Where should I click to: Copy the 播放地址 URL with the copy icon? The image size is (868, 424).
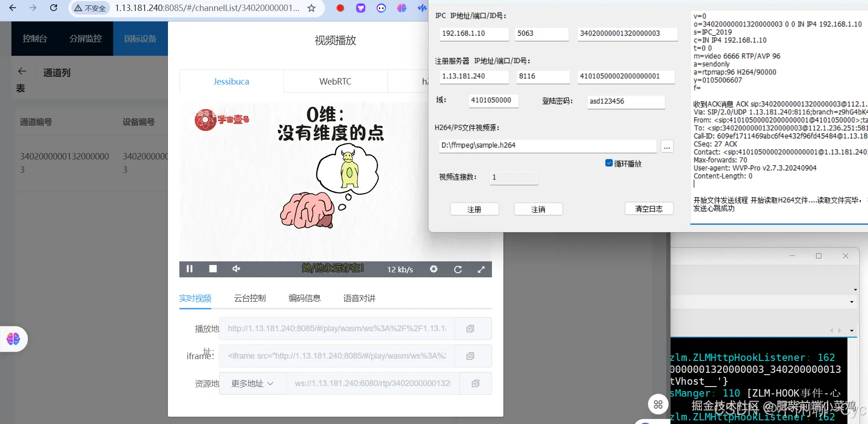click(471, 329)
